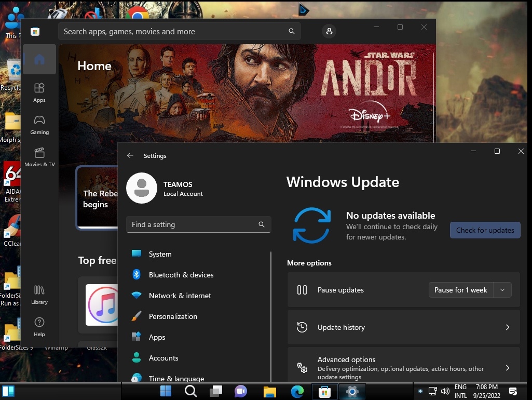Open Network & internet settings
This screenshot has height=400, width=532.
(180, 296)
